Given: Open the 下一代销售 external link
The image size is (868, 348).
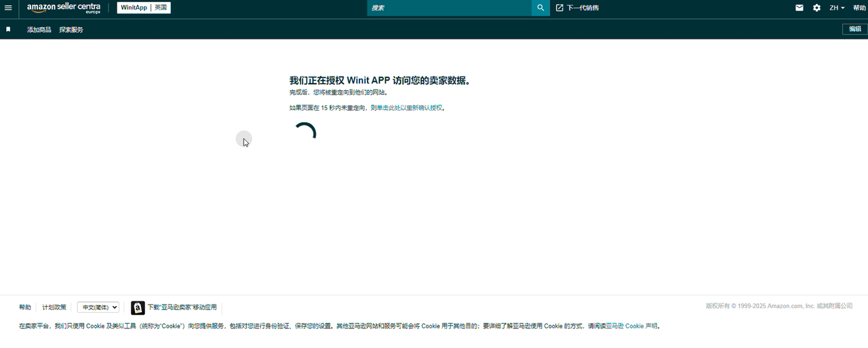Looking at the screenshot, I should (577, 8).
